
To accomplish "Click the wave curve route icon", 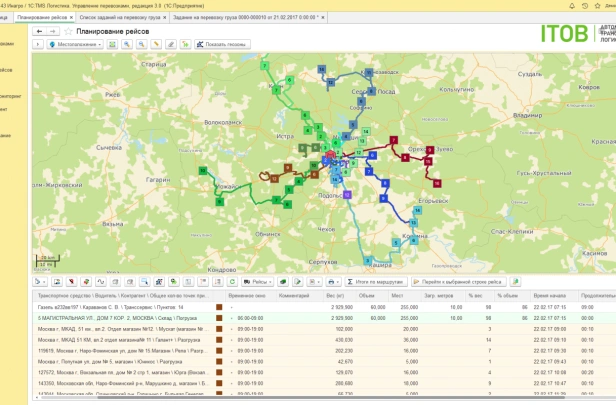I will pyautogui.click(x=101, y=282).
